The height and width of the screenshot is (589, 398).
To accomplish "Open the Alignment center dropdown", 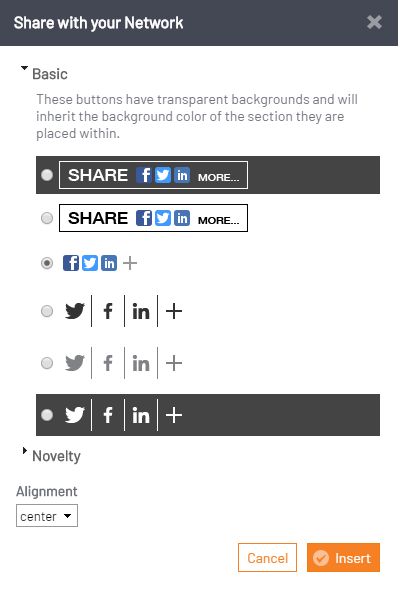I will coord(47,516).
